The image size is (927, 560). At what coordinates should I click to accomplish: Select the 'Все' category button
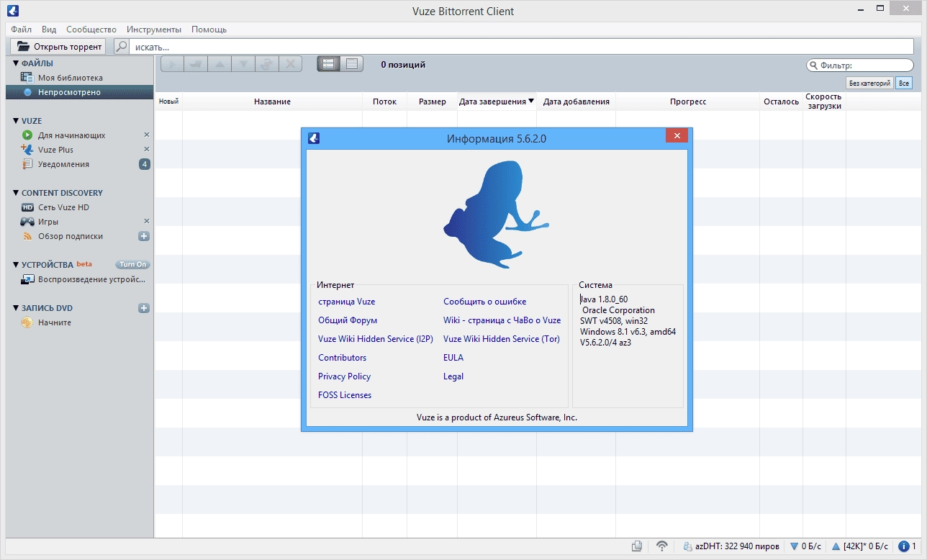coord(904,83)
